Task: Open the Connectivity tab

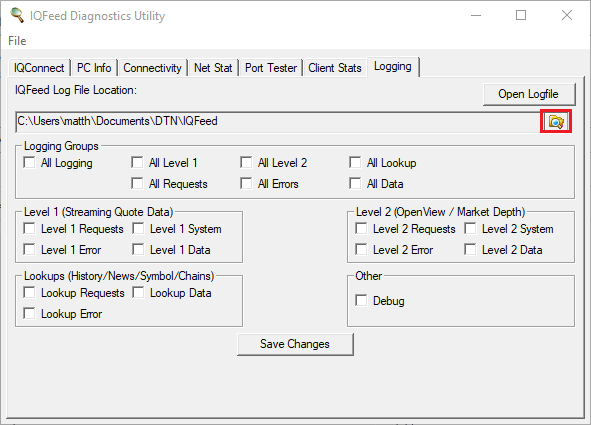Action: point(152,68)
